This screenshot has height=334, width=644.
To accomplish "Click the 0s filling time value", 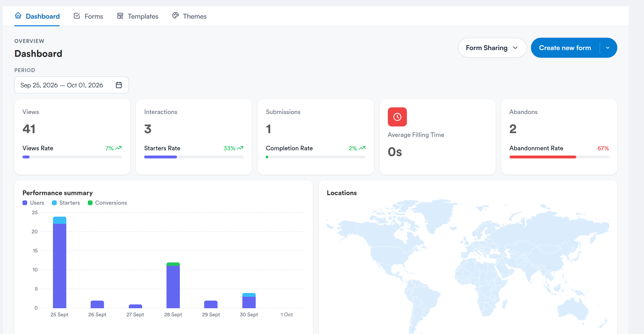I will 395,152.
